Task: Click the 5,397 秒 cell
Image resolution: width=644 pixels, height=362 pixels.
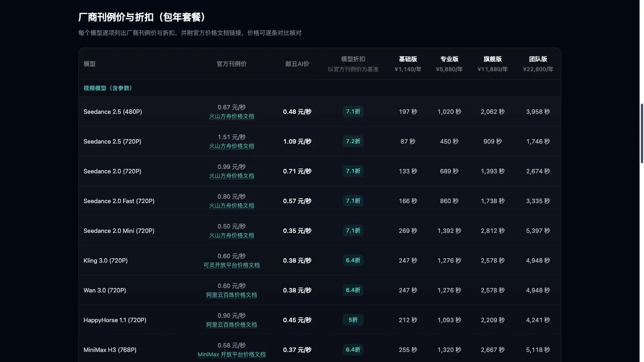Action: 538,230
